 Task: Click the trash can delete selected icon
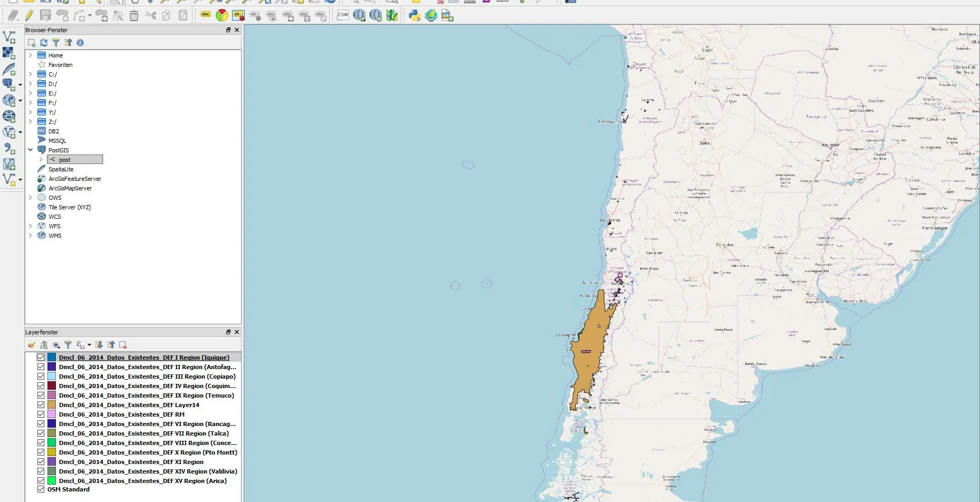click(134, 16)
